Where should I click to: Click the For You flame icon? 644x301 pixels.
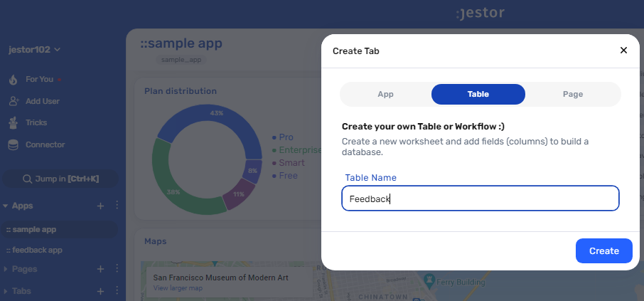13,80
